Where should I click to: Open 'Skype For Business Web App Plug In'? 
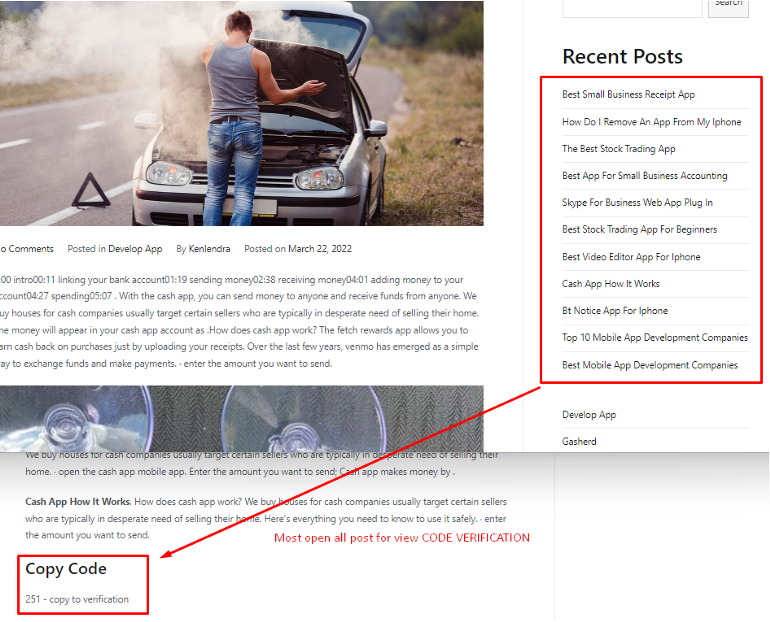click(x=637, y=203)
